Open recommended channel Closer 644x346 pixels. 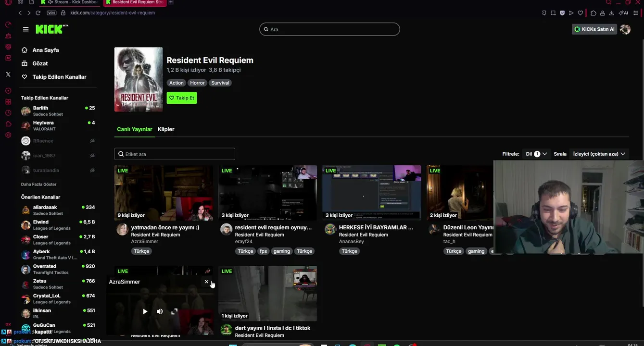pos(58,239)
